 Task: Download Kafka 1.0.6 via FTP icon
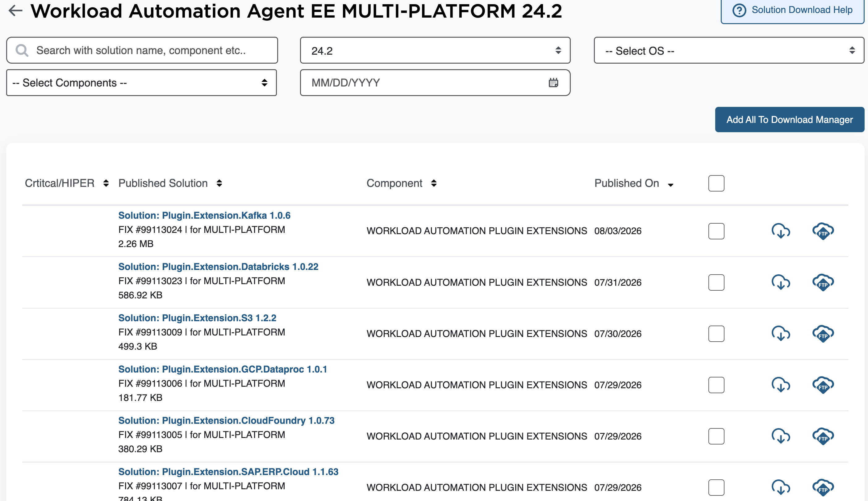[x=823, y=231]
